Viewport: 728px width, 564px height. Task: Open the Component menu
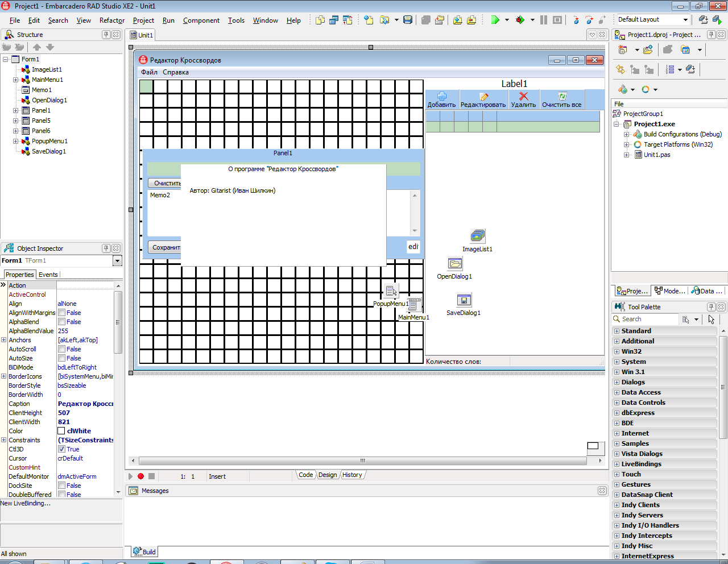point(201,20)
